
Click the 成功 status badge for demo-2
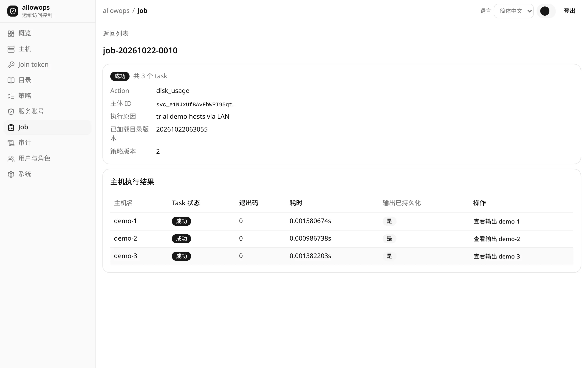pyautogui.click(x=181, y=239)
